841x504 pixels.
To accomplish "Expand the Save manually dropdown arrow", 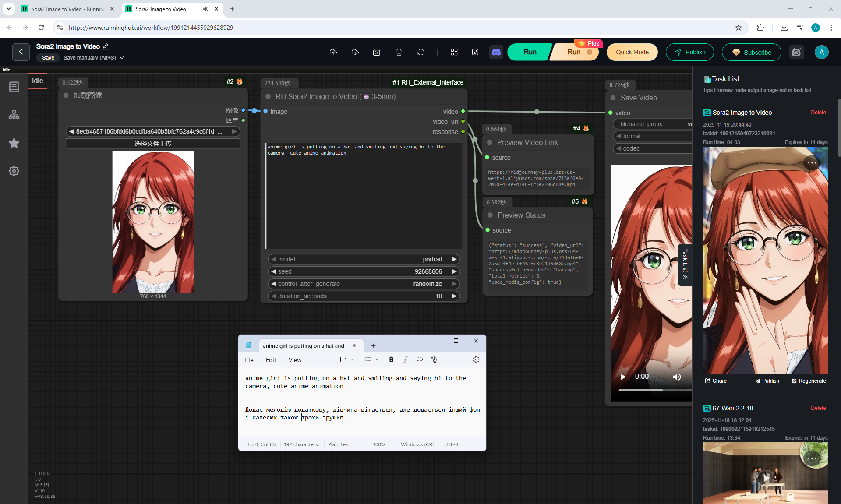I will (122, 58).
